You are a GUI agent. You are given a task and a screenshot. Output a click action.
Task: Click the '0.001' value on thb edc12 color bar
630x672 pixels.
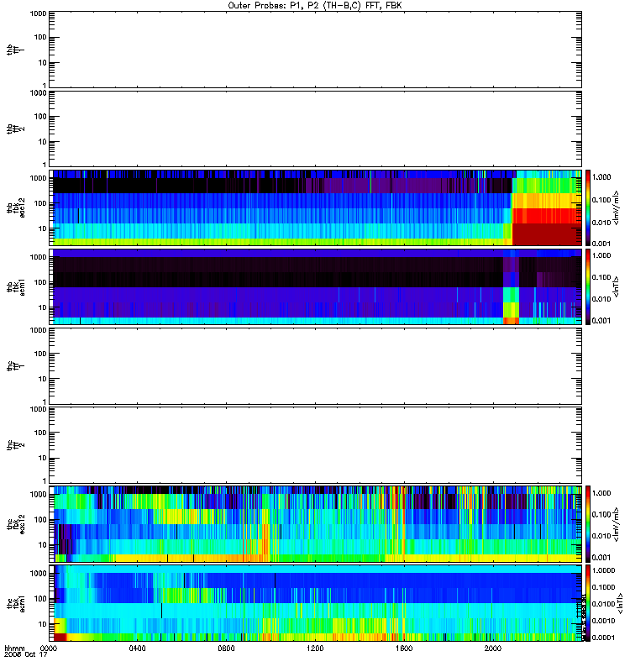[x=601, y=244]
